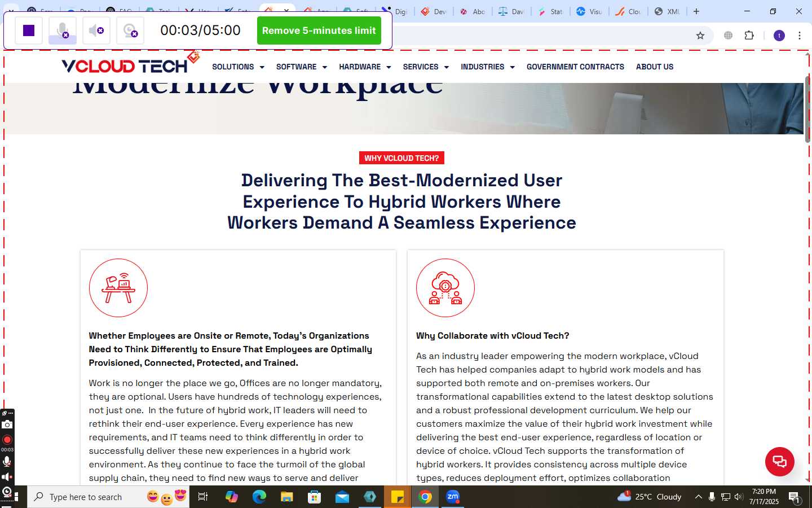Close the active vCloud Tech tab
This screenshot has height=508, width=812.
tap(286, 11)
